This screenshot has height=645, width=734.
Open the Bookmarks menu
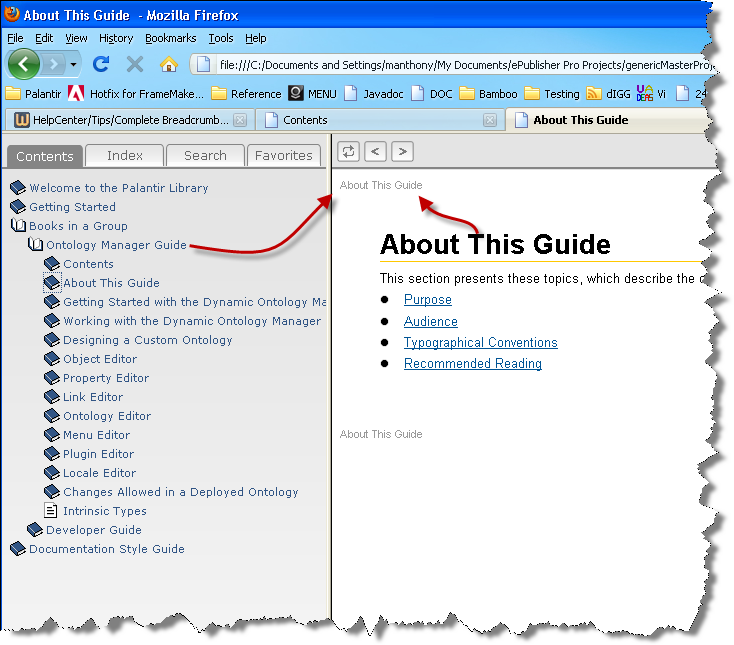click(170, 38)
